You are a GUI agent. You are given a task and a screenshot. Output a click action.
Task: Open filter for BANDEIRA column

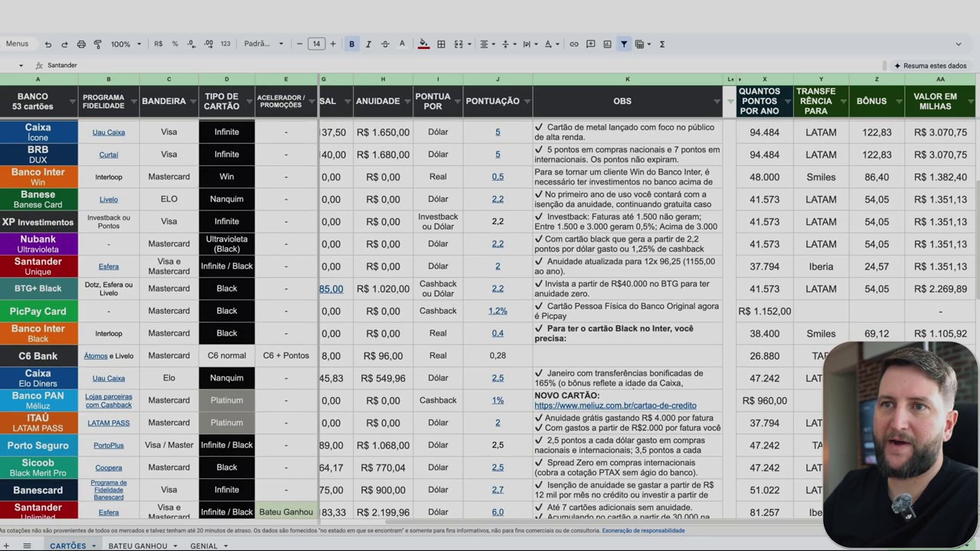point(193,102)
